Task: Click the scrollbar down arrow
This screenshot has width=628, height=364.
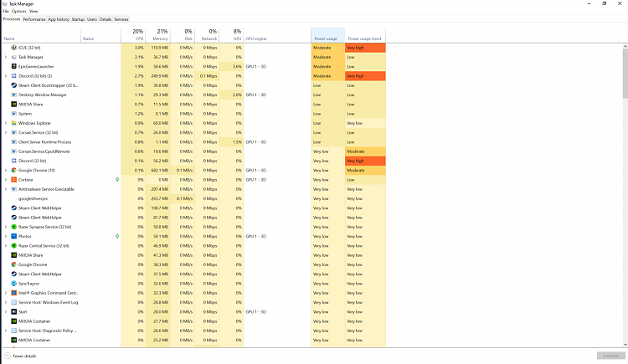Action: point(625,345)
